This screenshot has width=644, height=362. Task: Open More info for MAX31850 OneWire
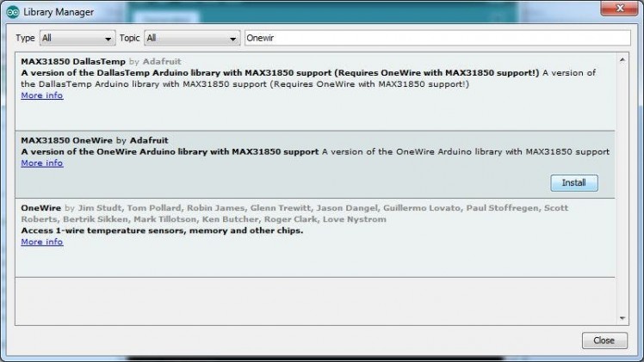tap(42, 163)
